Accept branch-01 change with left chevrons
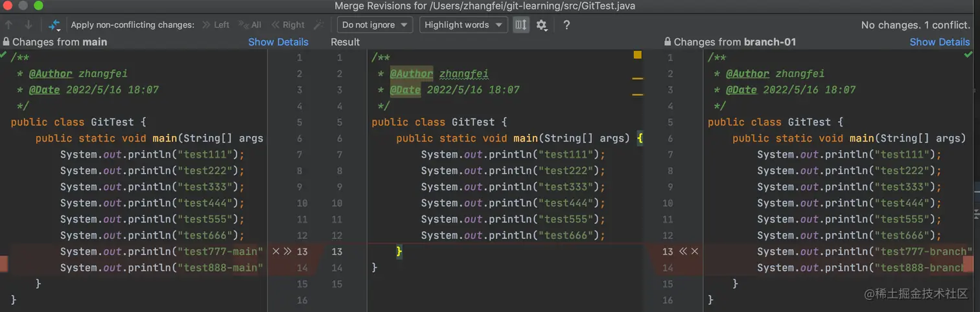The width and height of the screenshot is (980, 312). click(x=683, y=251)
